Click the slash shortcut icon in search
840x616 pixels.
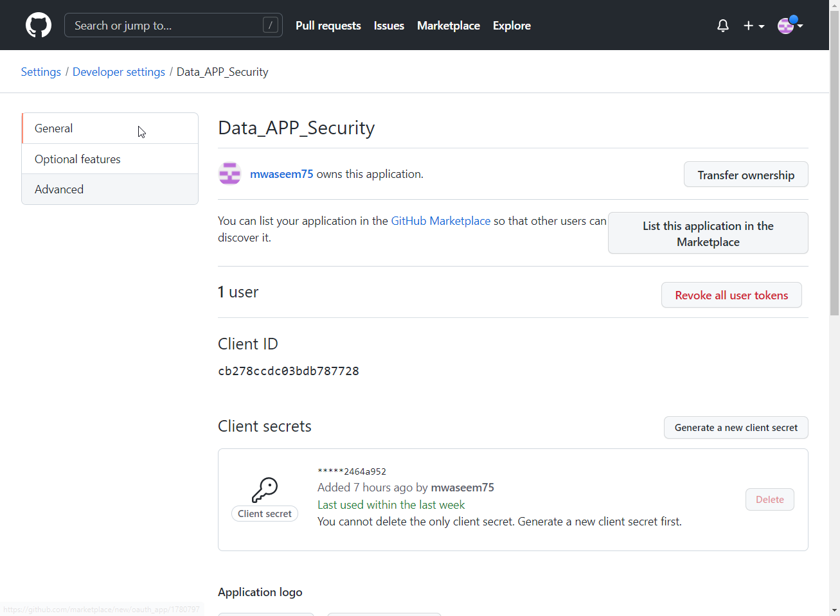[x=271, y=25]
